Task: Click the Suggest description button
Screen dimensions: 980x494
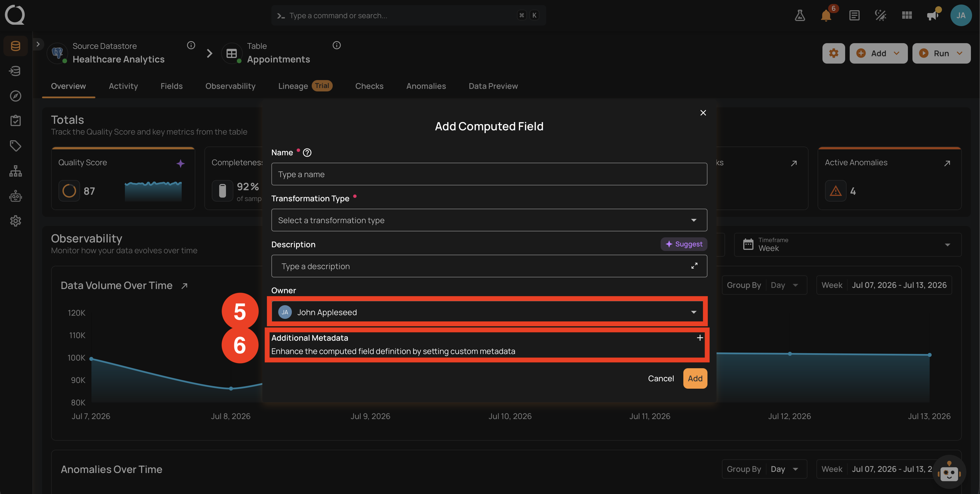Action: coord(684,244)
